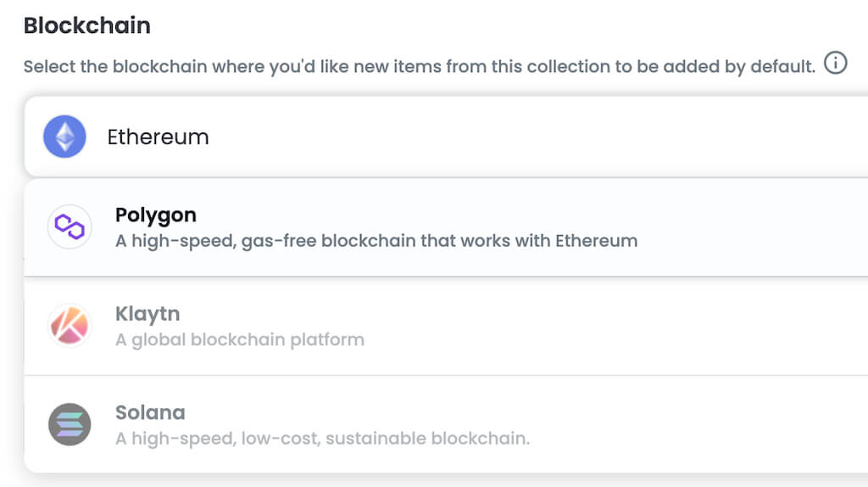Click "A global blockchain platform" description

point(240,340)
